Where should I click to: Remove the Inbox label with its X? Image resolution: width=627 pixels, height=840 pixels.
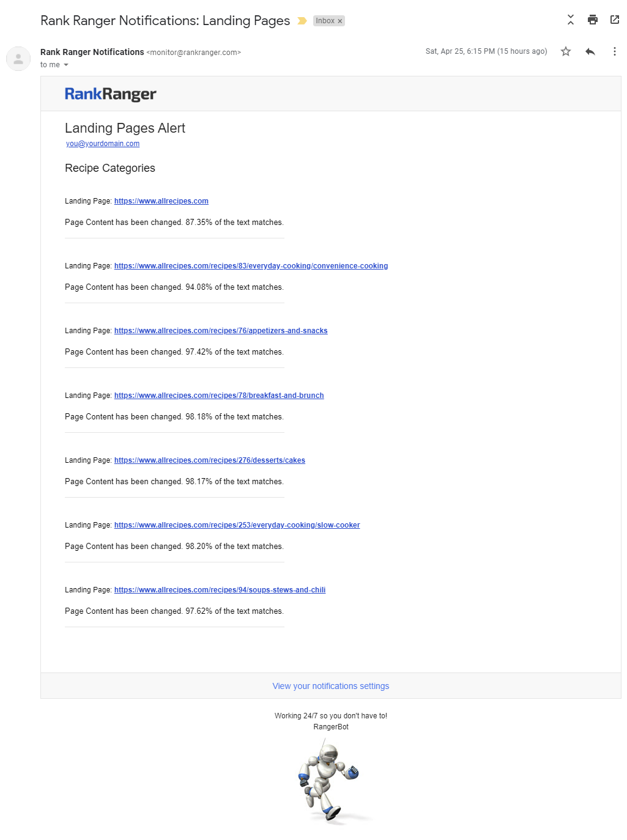click(340, 21)
